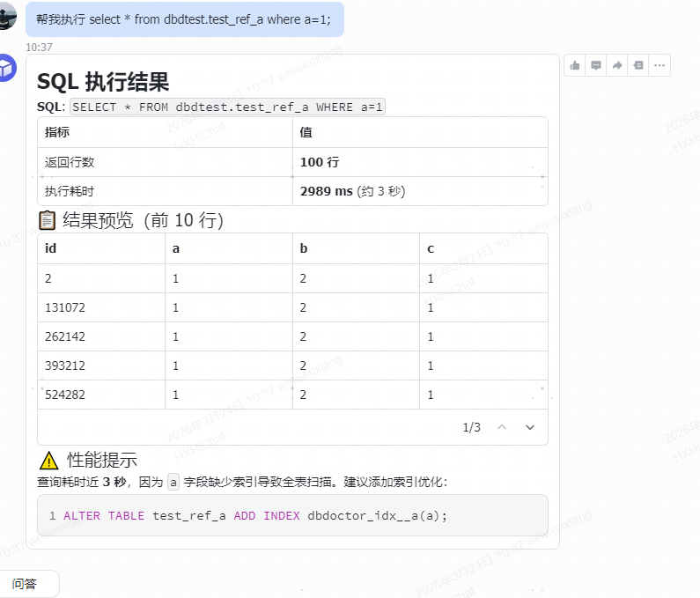Click the 2989 ms value

pyautogui.click(x=327, y=191)
